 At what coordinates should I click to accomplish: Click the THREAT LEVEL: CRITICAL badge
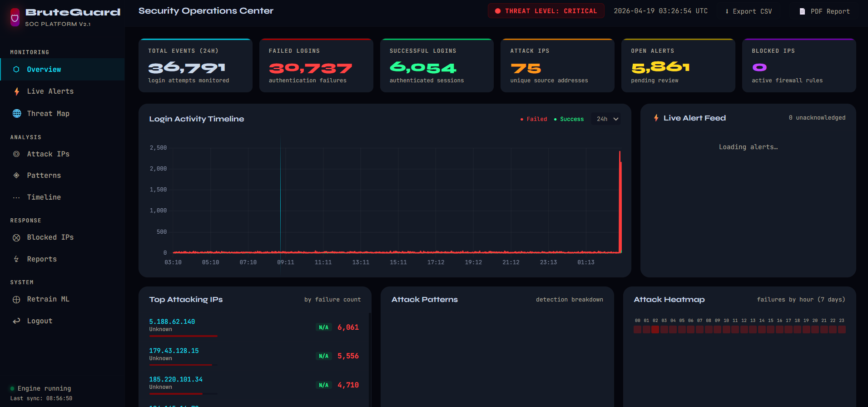[x=546, y=11]
